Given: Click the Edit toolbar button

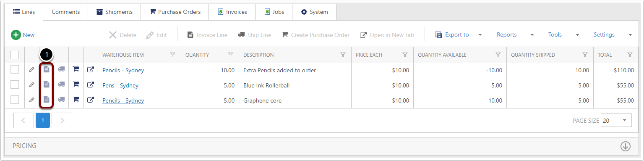Looking at the screenshot, I should coord(156,35).
